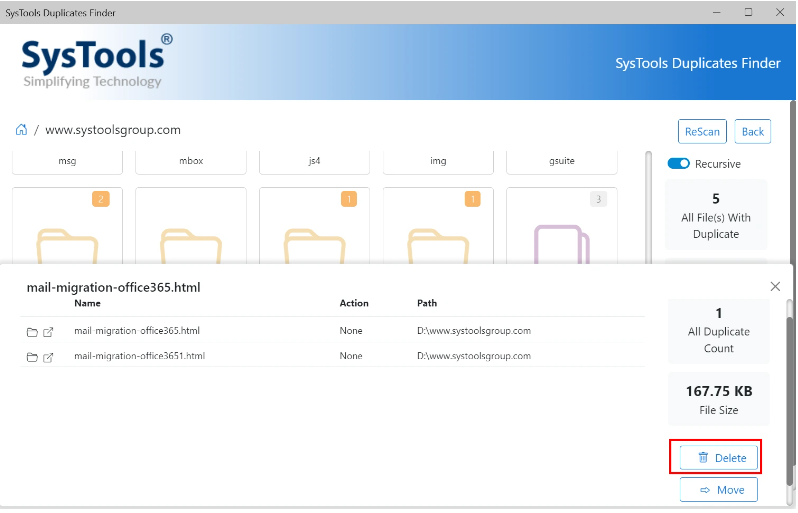Viewport: 798px width, 513px height.
Task: Click the Action column header
Action: tap(354, 303)
